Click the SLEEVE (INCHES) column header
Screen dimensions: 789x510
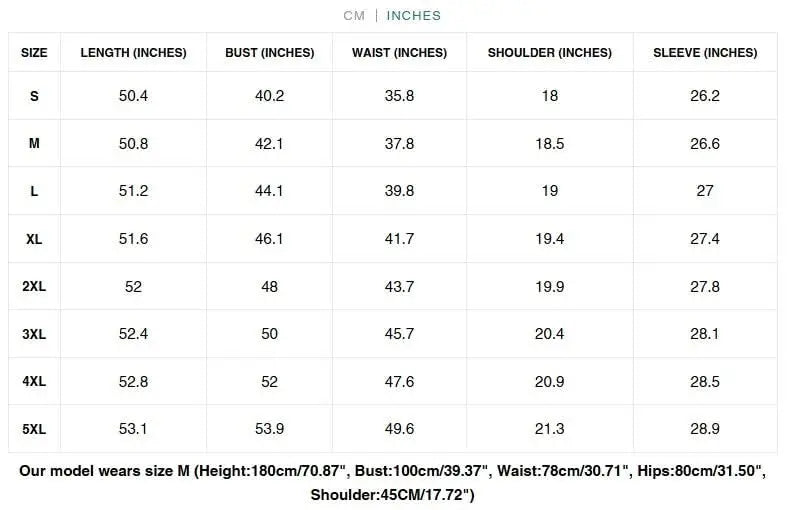coord(705,53)
